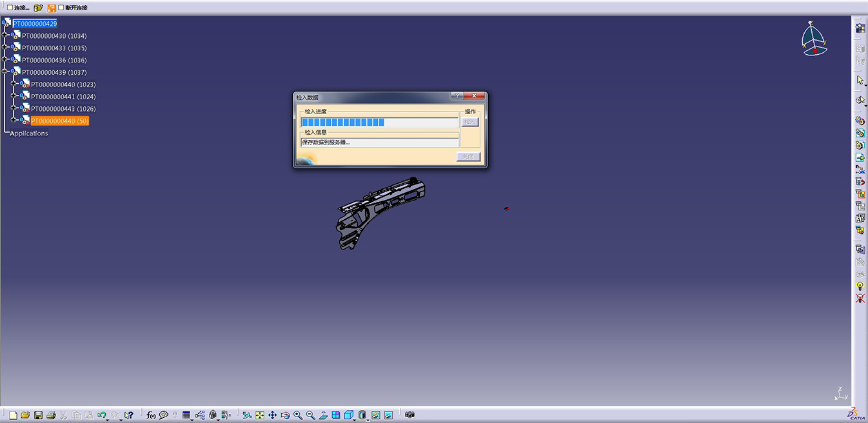Click the orange save icon in top toolbar
The image size is (868, 423).
tap(52, 8)
